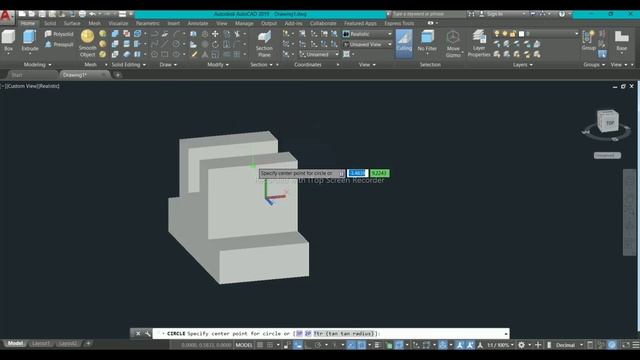640x360 pixels.
Task: Open the AutoCAD application menu logo
Action: pos(6,16)
